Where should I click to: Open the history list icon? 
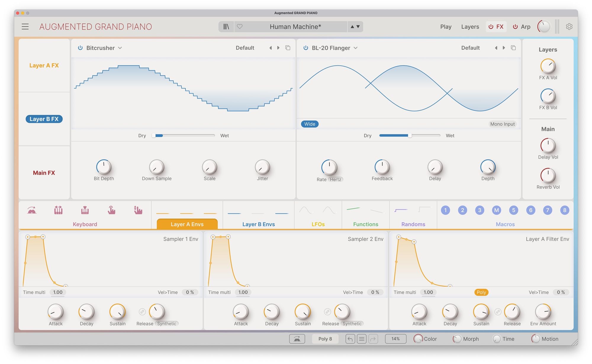[361, 339]
